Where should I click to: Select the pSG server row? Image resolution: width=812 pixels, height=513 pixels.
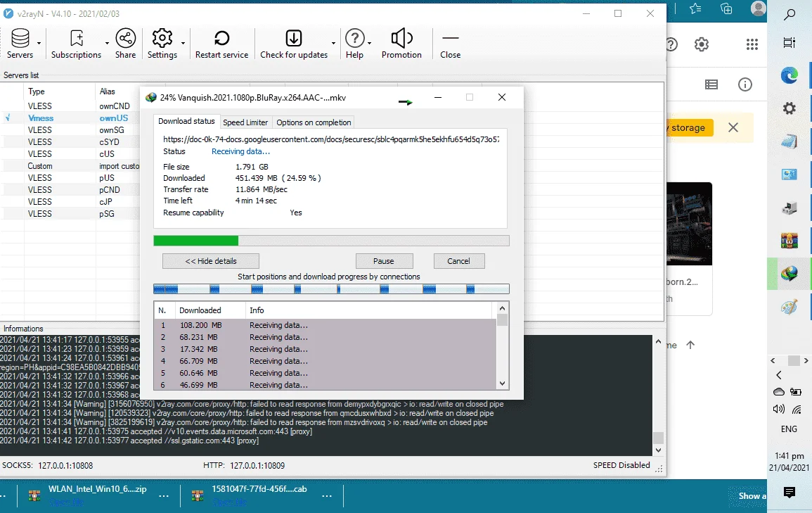pyautogui.click(x=70, y=213)
